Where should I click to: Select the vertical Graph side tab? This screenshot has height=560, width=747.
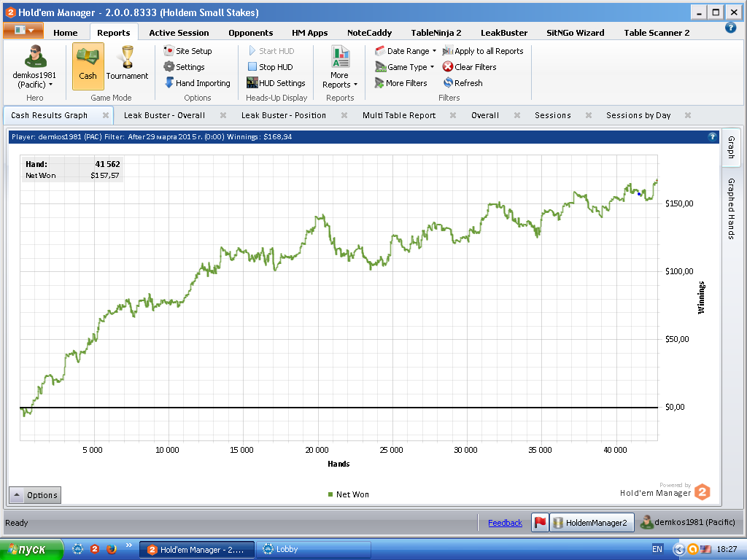731,147
